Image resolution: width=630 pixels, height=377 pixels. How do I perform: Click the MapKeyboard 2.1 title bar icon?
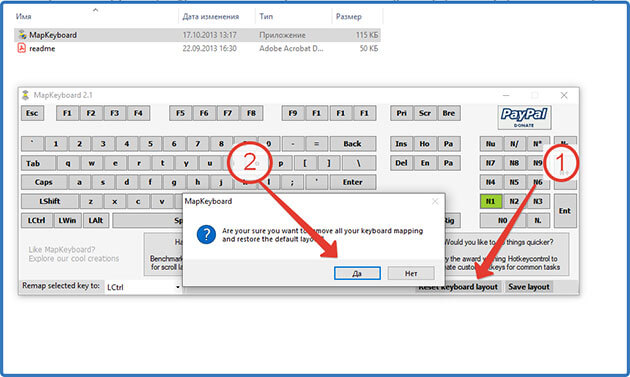click(25, 95)
